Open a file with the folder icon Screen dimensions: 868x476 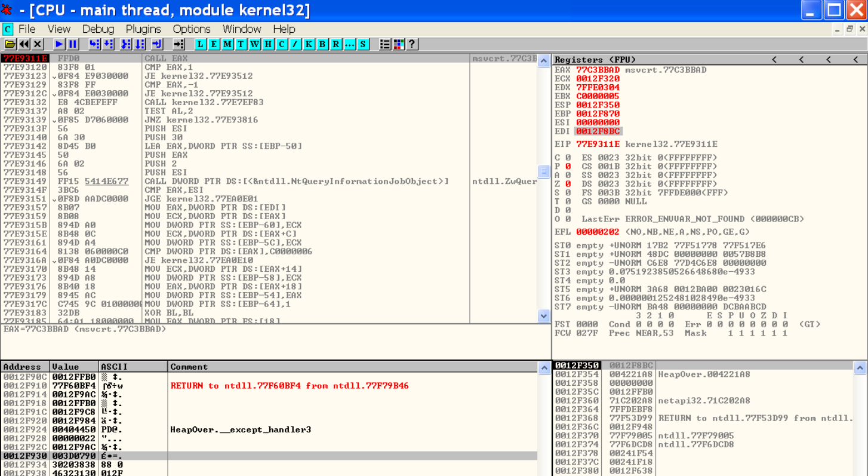tap(10, 44)
